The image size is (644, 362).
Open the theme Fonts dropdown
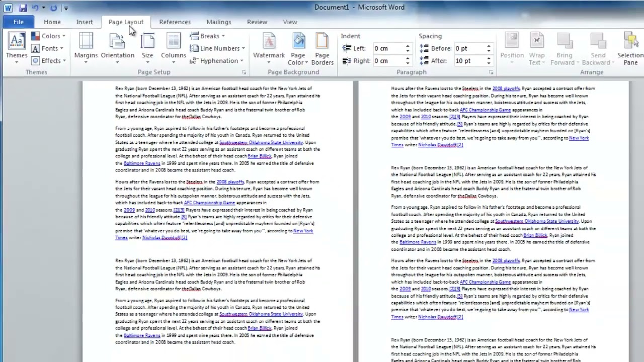click(x=47, y=48)
